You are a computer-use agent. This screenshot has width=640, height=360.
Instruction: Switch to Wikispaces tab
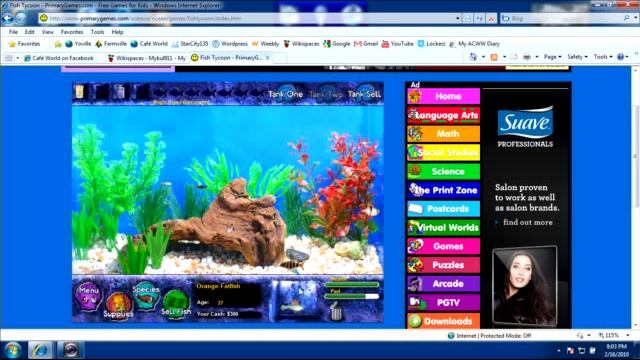click(x=147, y=58)
